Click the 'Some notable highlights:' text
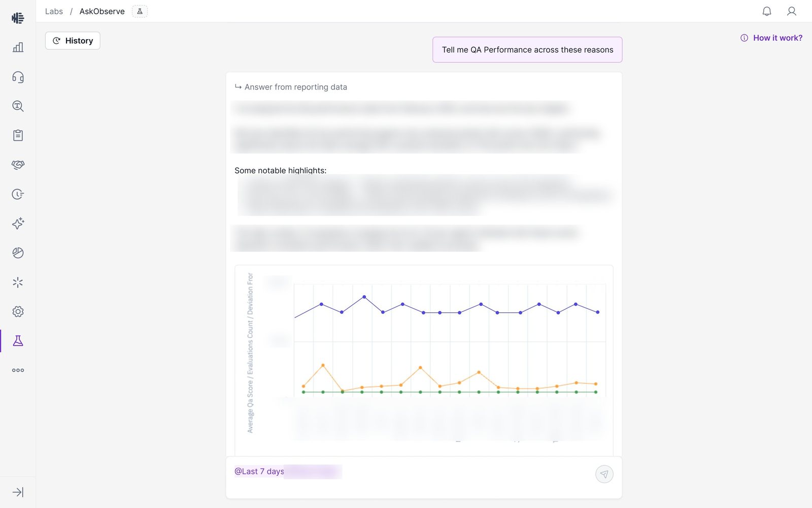The image size is (812, 508). click(x=280, y=170)
